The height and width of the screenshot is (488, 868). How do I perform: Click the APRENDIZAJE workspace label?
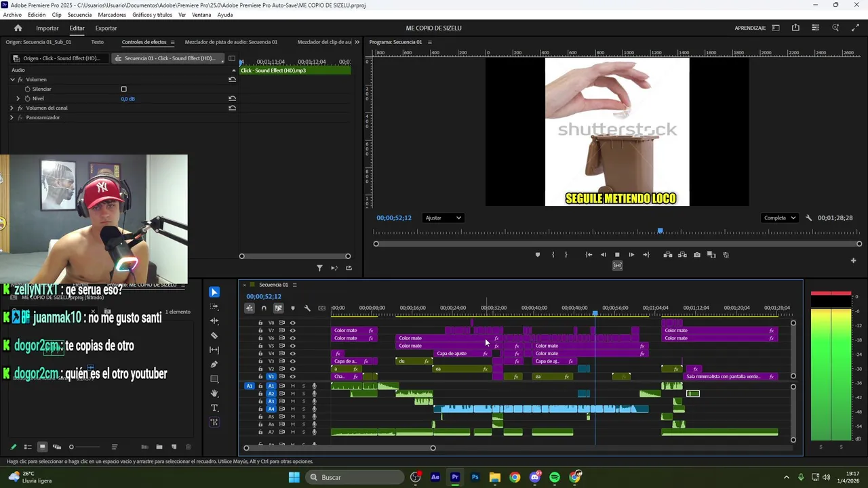750,28
